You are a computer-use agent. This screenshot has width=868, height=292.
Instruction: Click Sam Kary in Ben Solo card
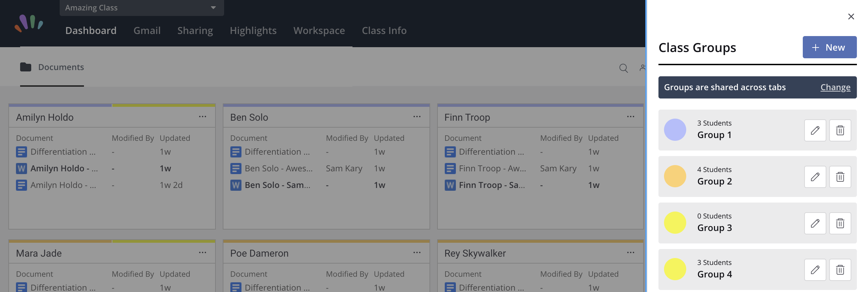click(x=344, y=169)
